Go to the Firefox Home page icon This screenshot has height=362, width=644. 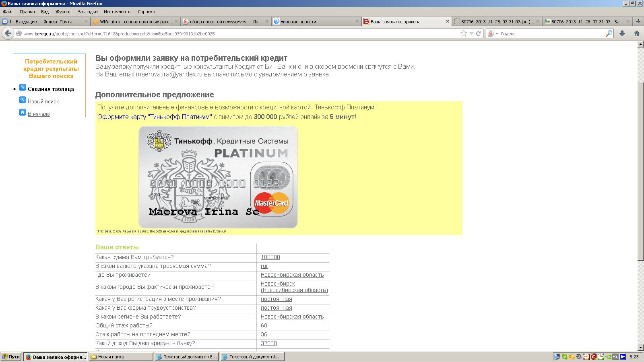637,33
